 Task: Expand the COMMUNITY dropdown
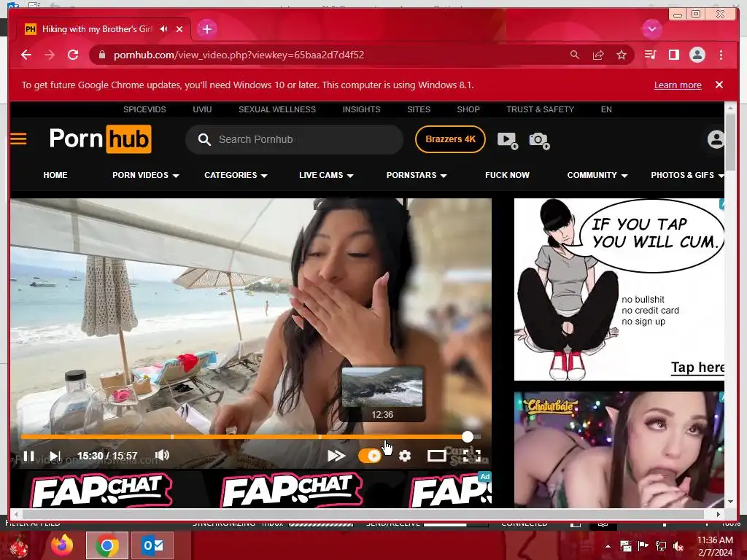(597, 175)
